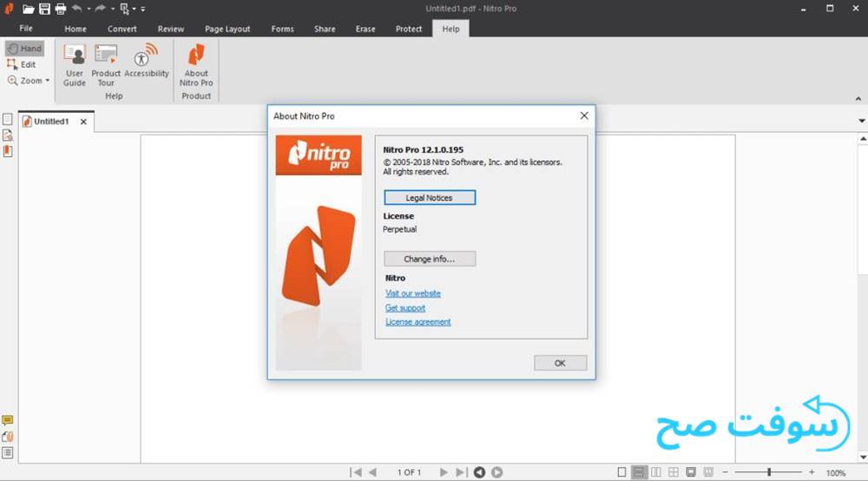Viewport: 868px width, 481px height.
Task: Open the document tabs list dropdown arrow
Action: (x=861, y=121)
